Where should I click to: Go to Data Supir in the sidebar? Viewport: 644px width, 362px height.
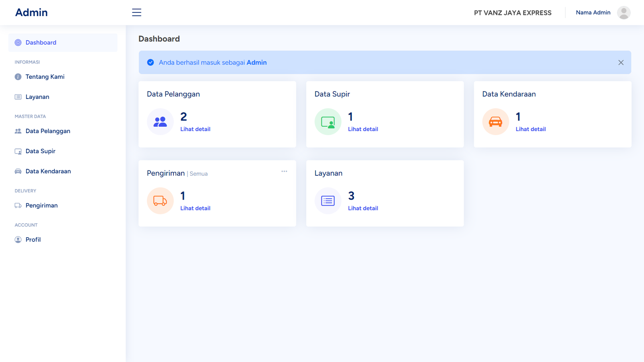[x=40, y=151]
